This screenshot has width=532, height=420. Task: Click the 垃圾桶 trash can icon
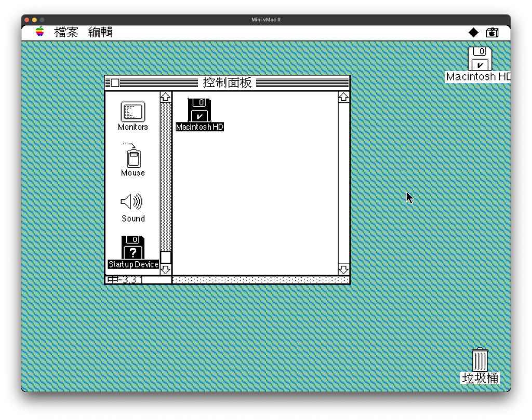[480, 360]
